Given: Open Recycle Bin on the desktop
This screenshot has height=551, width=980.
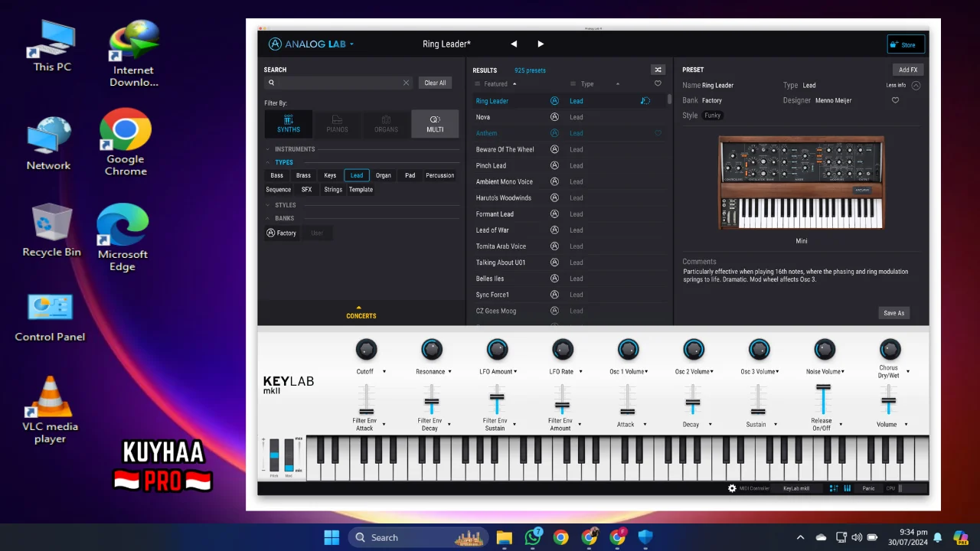Looking at the screenshot, I should (x=51, y=230).
